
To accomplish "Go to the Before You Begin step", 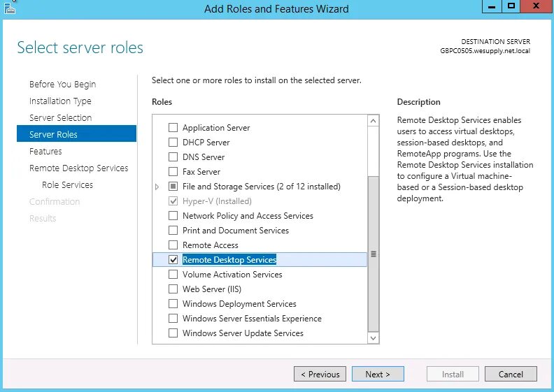I will click(x=62, y=85).
